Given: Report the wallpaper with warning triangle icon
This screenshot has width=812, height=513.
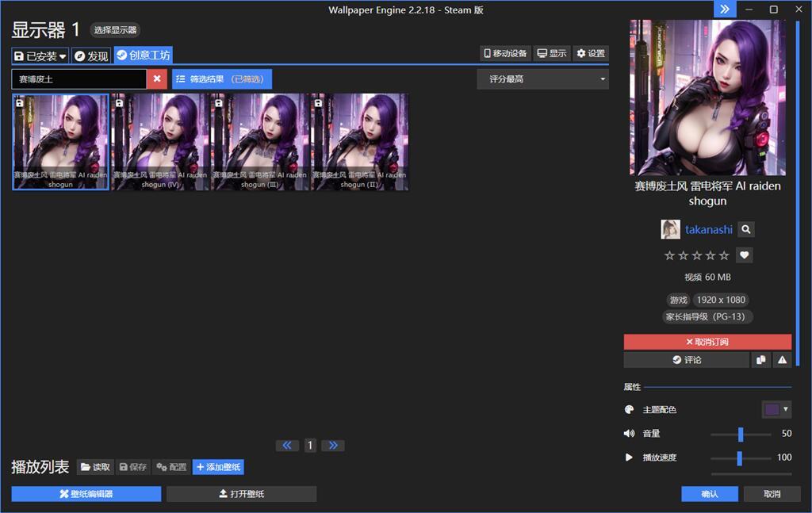Looking at the screenshot, I should pyautogui.click(x=782, y=360).
